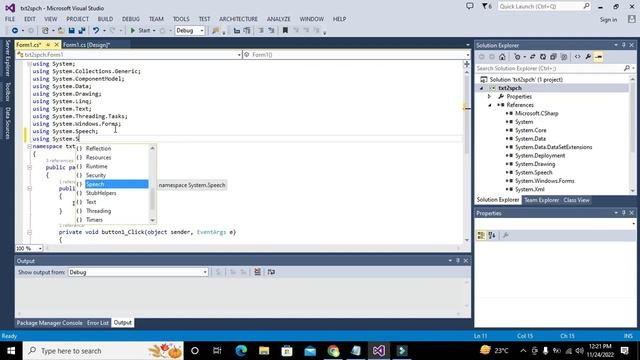Save the current file with Save icon

click(x=71, y=31)
